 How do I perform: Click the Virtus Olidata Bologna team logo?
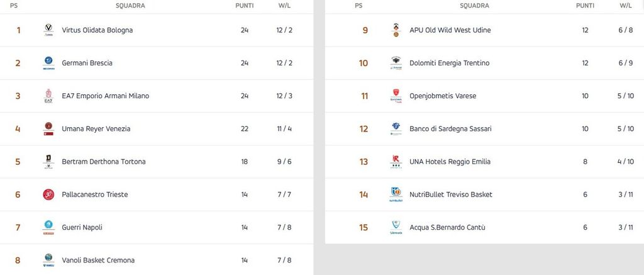(48, 30)
